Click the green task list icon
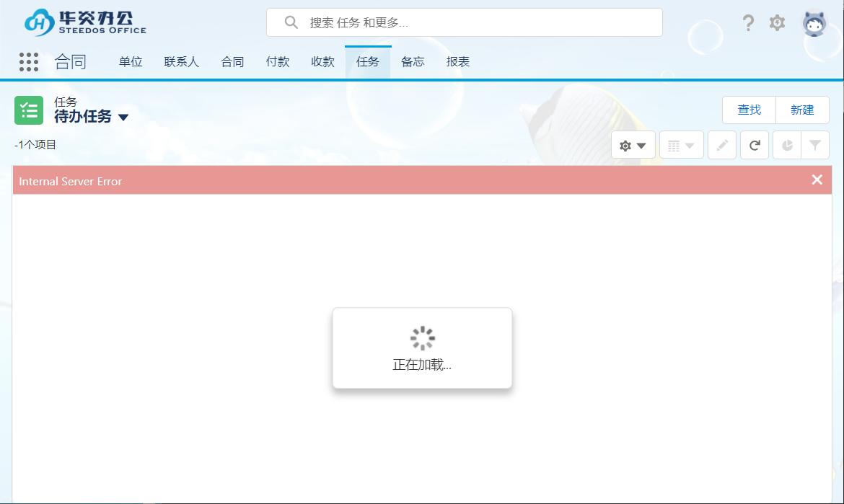 point(29,110)
